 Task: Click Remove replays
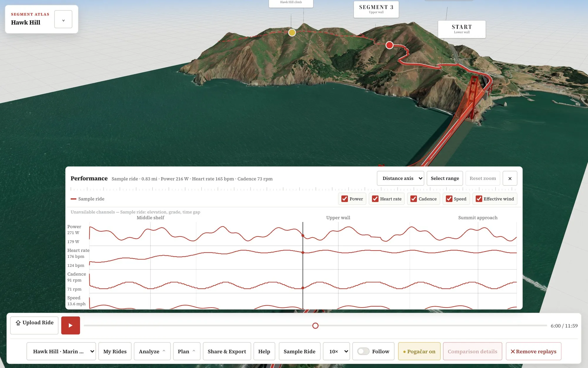coord(533,351)
